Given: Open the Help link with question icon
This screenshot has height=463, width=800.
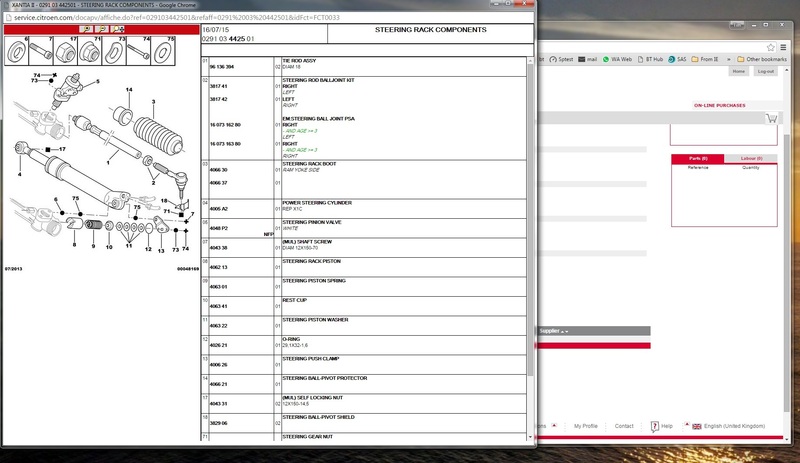Looking at the screenshot, I should pyautogui.click(x=662, y=426).
